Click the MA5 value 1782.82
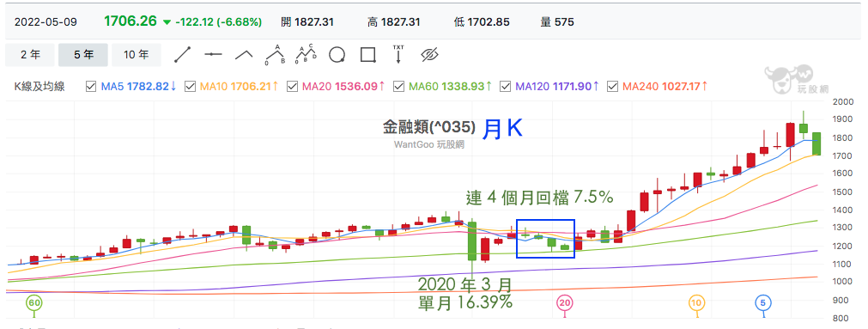The height and width of the screenshot is (329, 868). (x=148, y=87)
